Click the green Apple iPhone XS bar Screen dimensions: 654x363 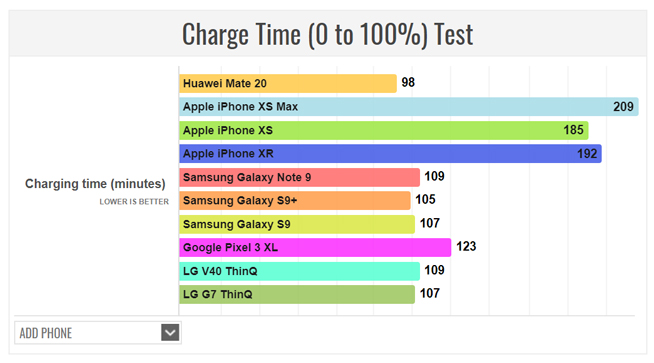(x=384, y=130)
